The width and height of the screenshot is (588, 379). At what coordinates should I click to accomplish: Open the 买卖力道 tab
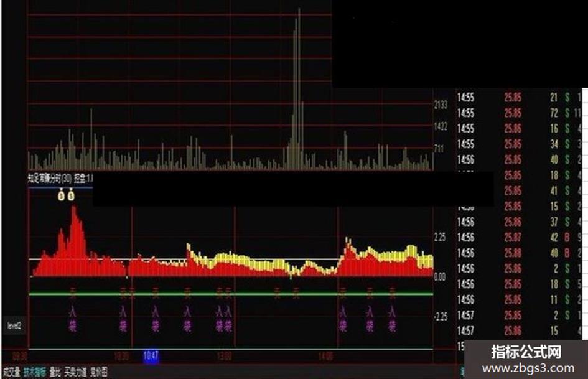point(75,372)
